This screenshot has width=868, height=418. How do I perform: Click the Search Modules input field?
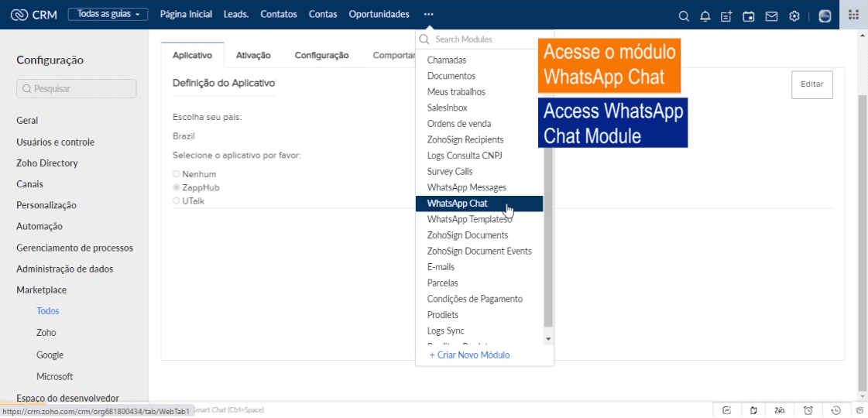[x=488, y=39]
